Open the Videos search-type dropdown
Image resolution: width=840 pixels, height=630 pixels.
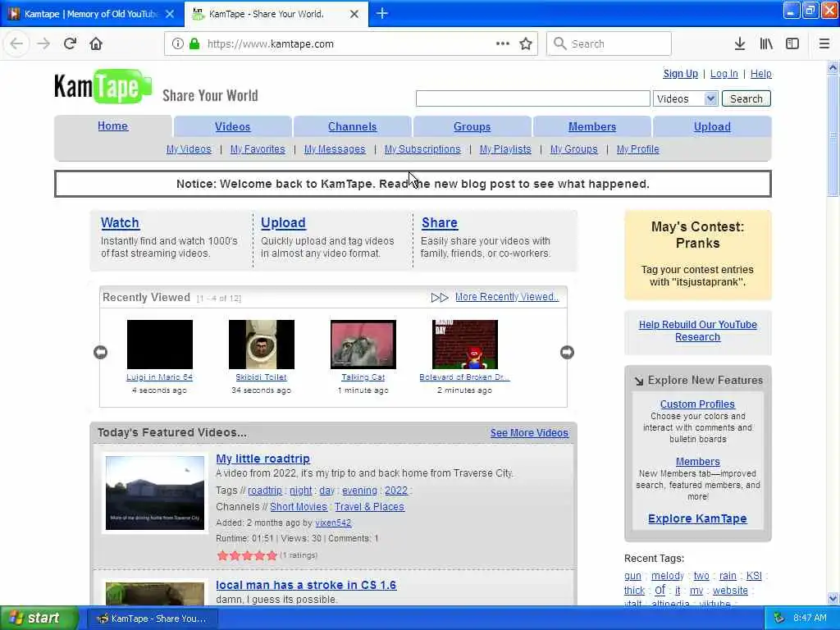(685, 98)
